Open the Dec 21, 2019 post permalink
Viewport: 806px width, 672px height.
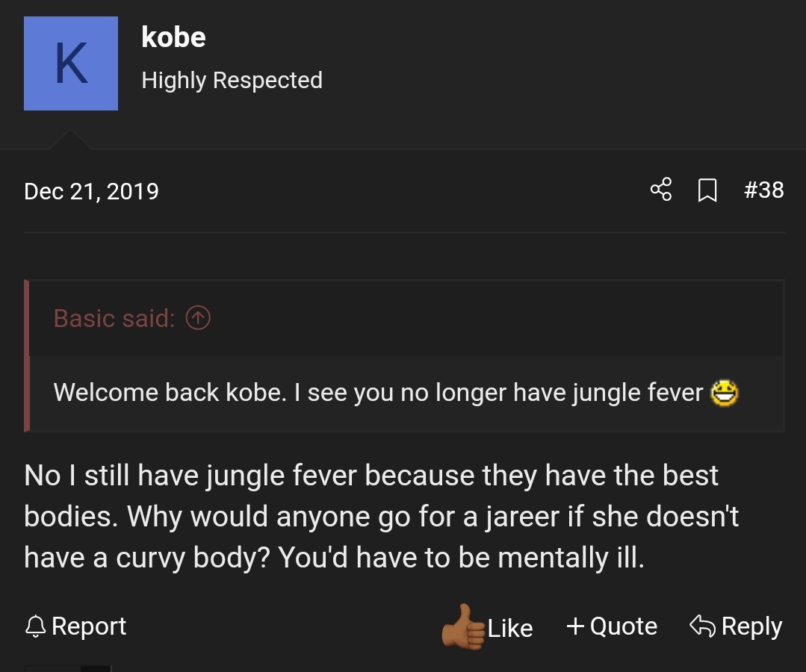[x=91, y=191]
